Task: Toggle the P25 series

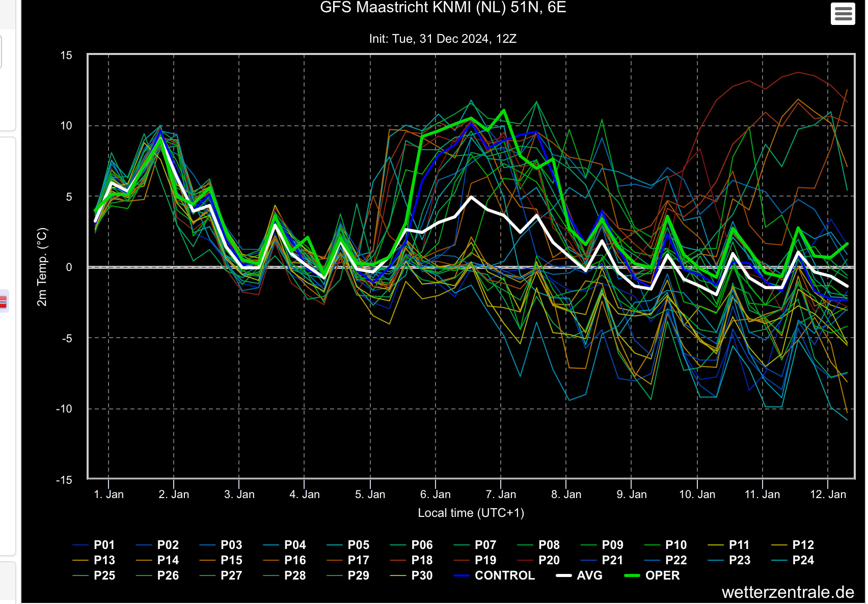Action: coord(94,575)
